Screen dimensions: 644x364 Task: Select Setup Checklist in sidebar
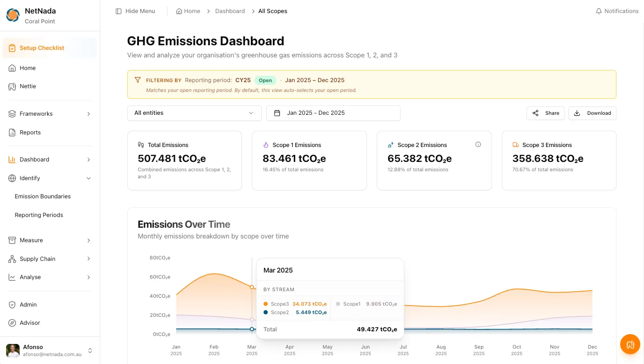50,48
